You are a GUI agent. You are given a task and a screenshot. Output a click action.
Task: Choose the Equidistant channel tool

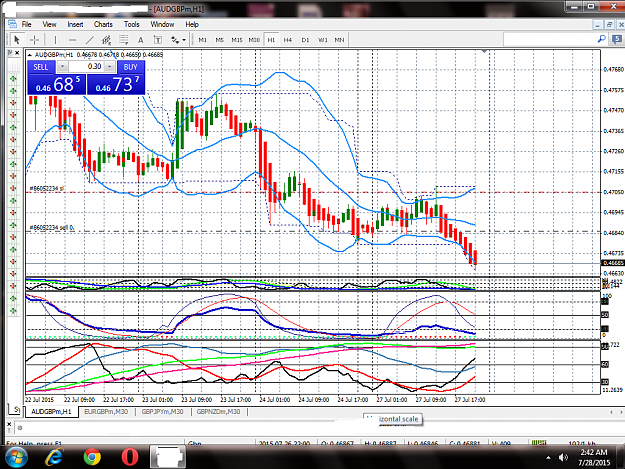(106, 40)
